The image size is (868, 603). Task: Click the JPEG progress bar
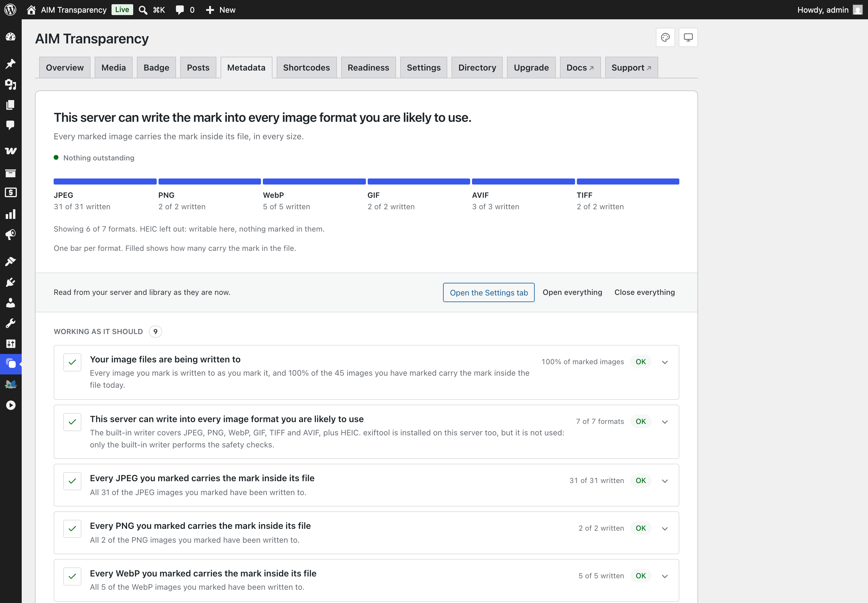[105, 182]
